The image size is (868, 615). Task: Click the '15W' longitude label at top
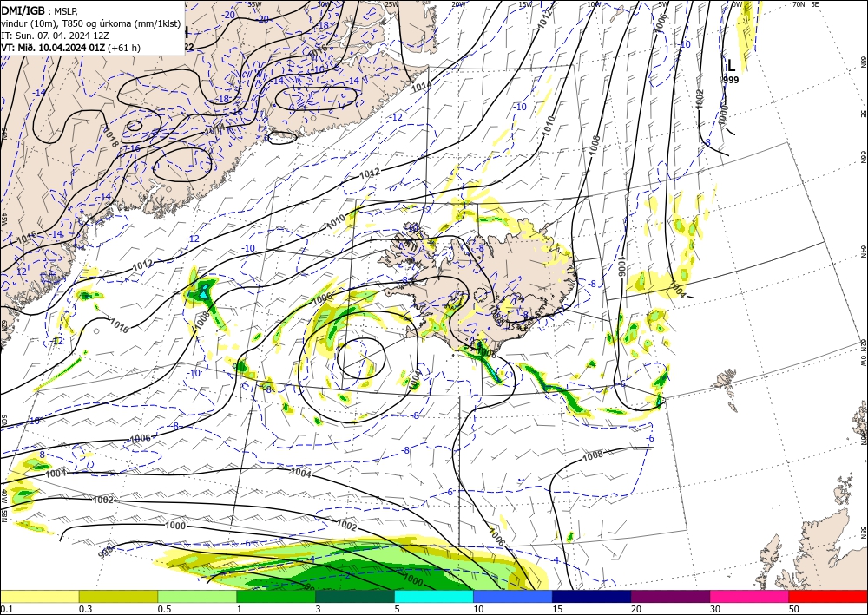525,4
